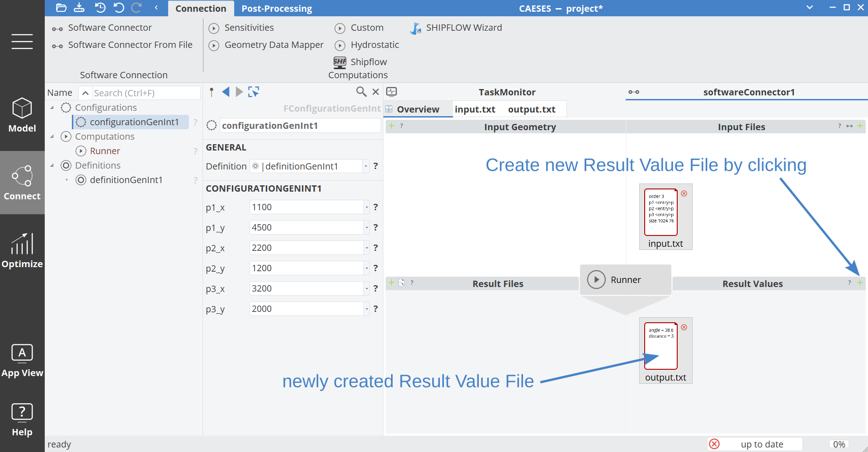
Task: Focus the object tree search field
Action: click(x=146, y=93)
